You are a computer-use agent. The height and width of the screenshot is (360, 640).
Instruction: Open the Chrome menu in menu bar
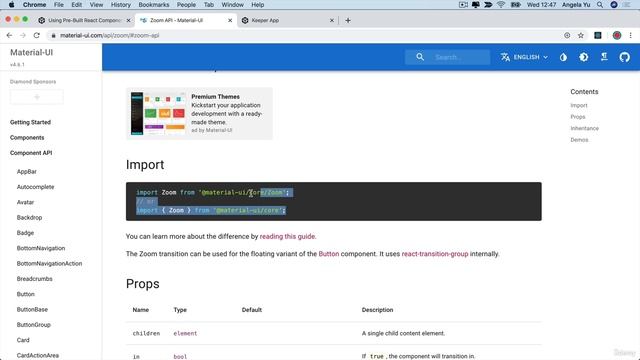(34, 5)
